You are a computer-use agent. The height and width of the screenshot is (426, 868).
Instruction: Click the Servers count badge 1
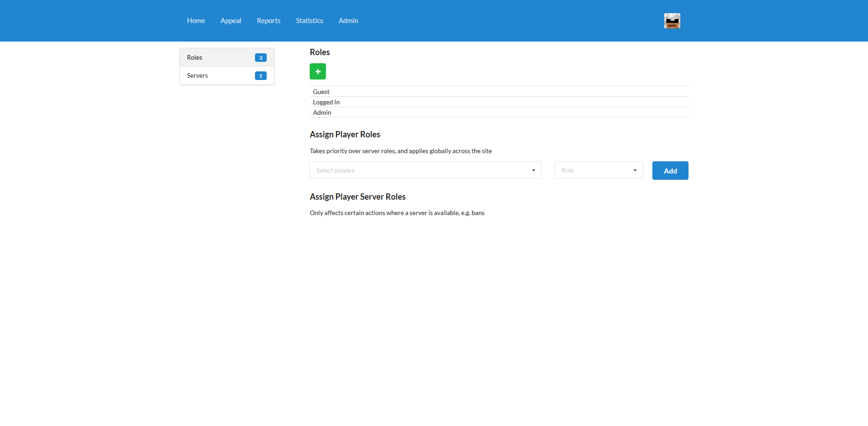pos(261,76)
